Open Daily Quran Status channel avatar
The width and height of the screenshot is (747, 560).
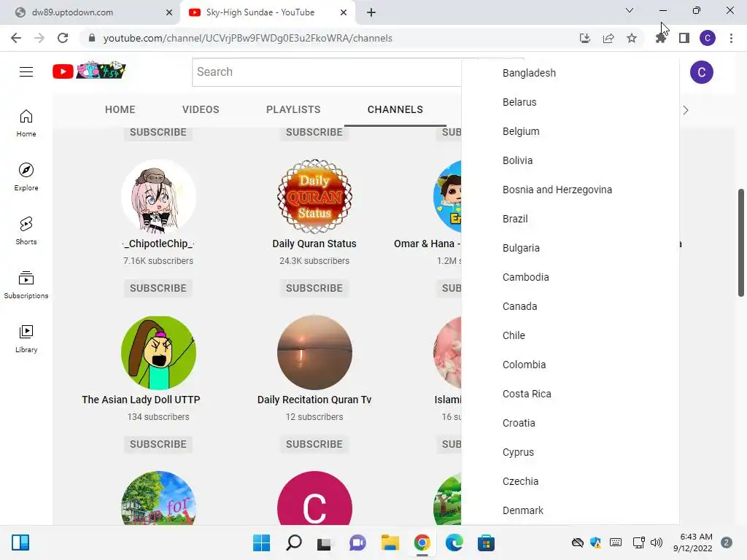pos(314,197)
